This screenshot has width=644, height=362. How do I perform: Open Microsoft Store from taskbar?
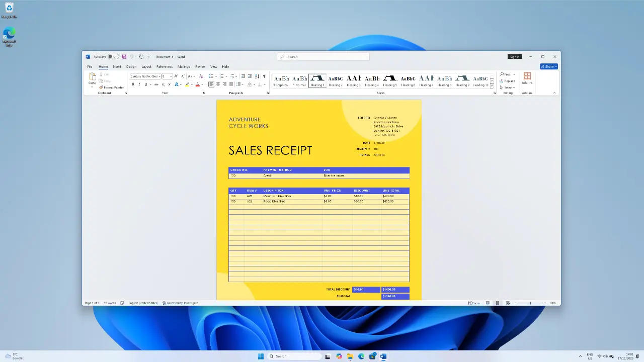click(372, 356)
